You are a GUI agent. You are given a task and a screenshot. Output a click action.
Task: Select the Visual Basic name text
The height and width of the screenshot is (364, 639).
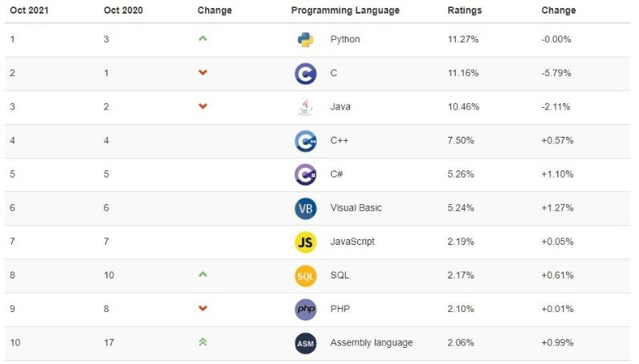pos(356,208)
